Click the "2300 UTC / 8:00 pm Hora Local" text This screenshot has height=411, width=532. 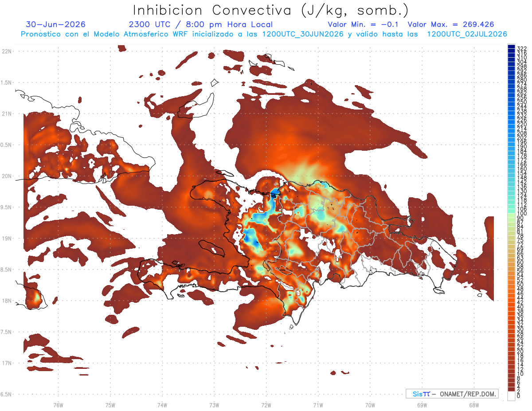pyautogui.click(x=201, y=24)
